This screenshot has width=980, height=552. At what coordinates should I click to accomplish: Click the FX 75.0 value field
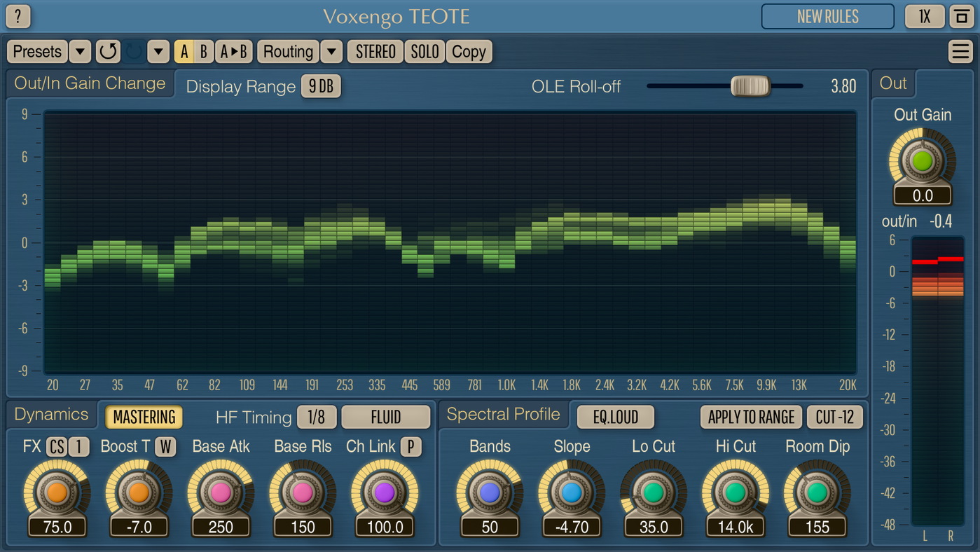tap(57, 527)
